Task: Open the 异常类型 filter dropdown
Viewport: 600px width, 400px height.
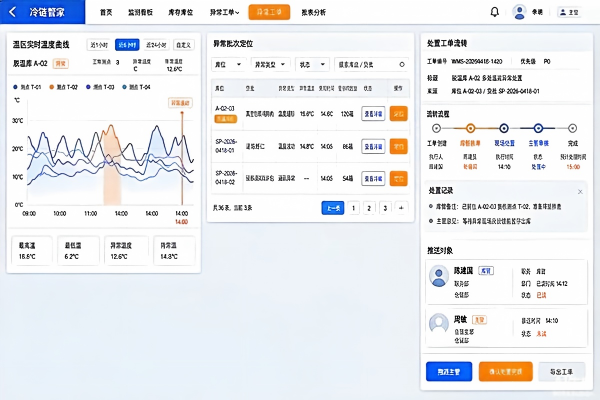Action: coord(270,65)
